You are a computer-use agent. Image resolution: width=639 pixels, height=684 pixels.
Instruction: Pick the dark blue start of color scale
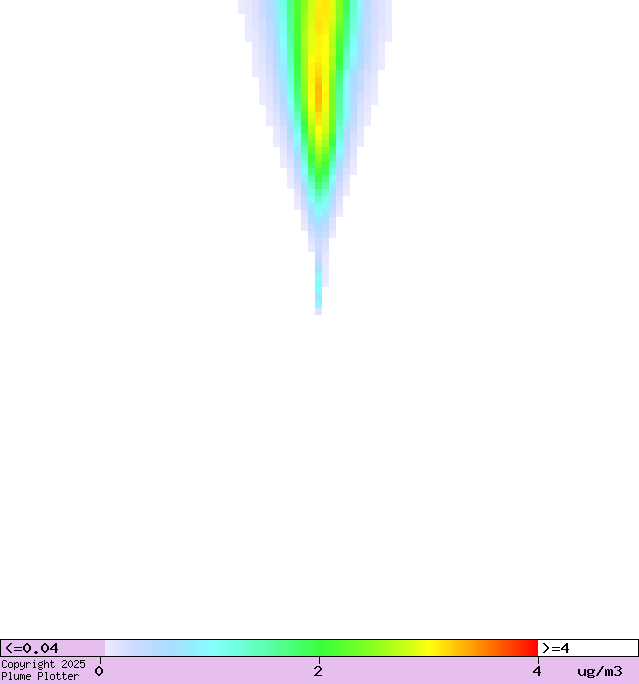[x=112, y=648]
